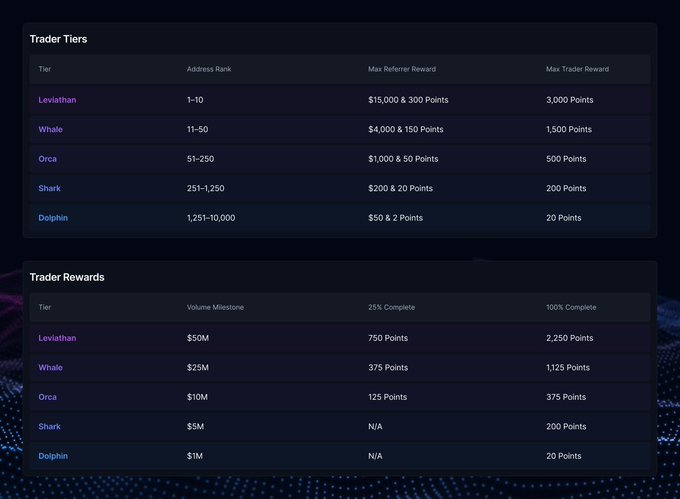Click the 1,125 Points cell
Screen dimensions: 680x499
pyautogui.click(x=568, y=367)
